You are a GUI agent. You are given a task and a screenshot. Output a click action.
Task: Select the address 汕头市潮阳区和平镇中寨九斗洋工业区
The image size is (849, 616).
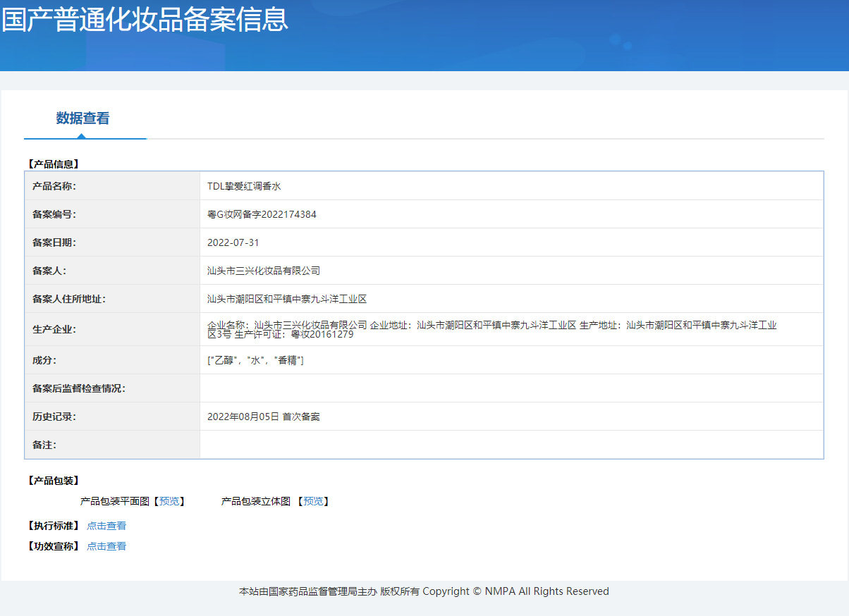point(287,299)
